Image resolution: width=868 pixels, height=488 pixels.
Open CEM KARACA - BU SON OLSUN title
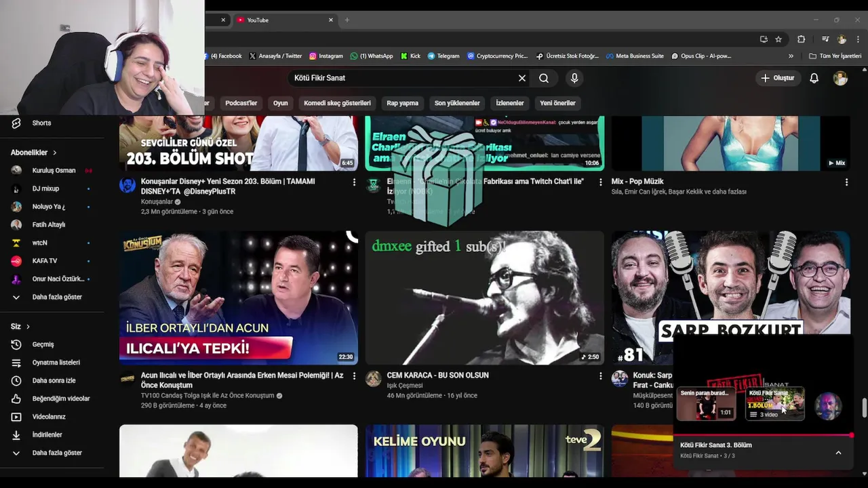[437, 375]
